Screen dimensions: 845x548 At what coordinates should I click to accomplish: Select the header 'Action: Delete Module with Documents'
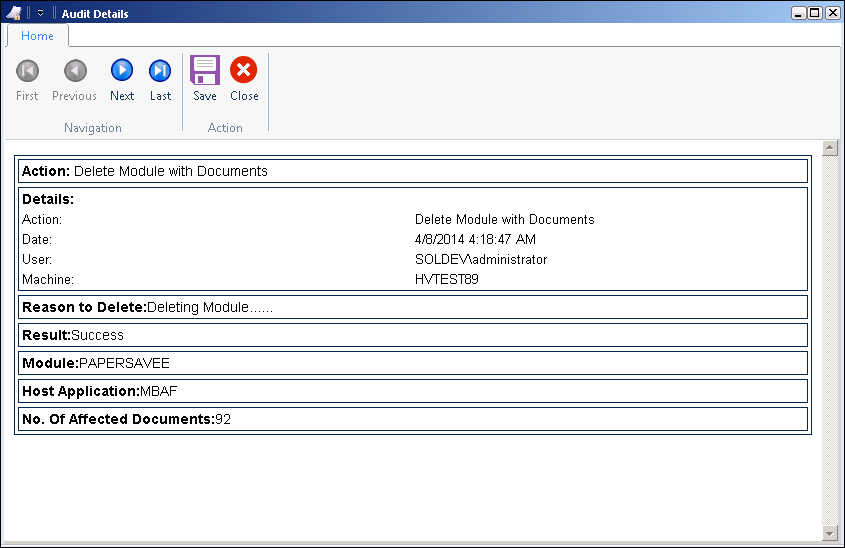[413, 171]
